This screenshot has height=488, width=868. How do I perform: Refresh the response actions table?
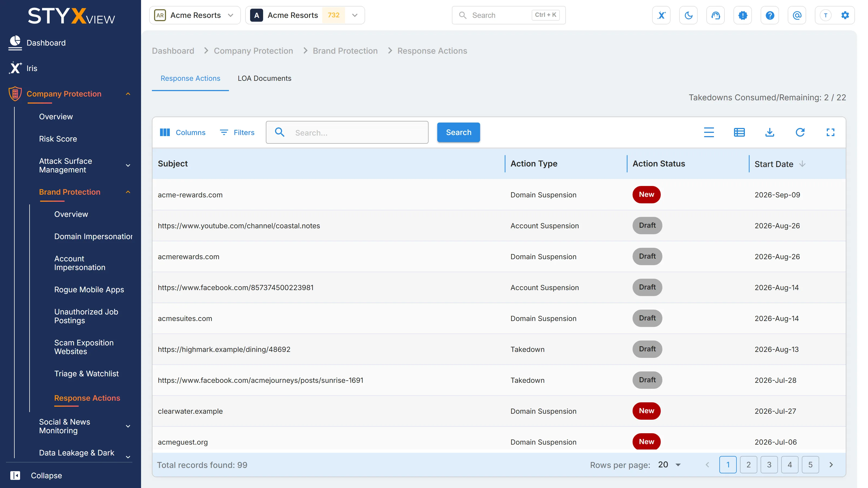800,132
